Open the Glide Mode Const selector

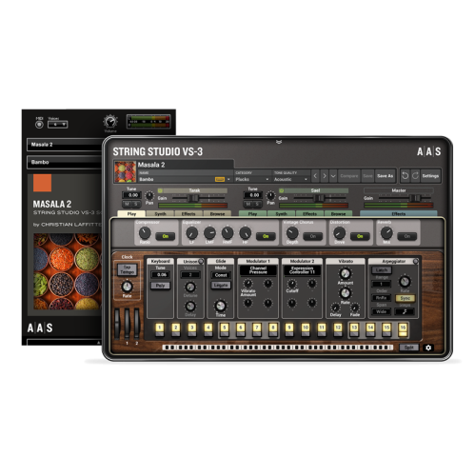coord(221,275)
